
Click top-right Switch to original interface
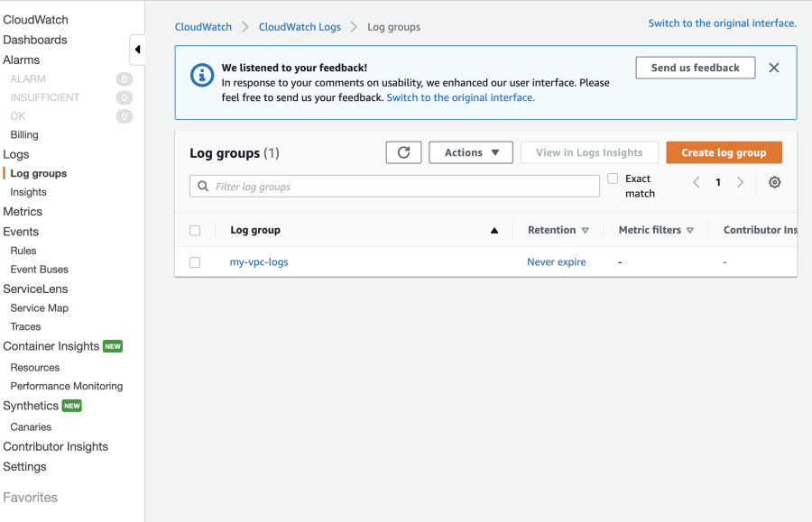click(x=723, y=23)
